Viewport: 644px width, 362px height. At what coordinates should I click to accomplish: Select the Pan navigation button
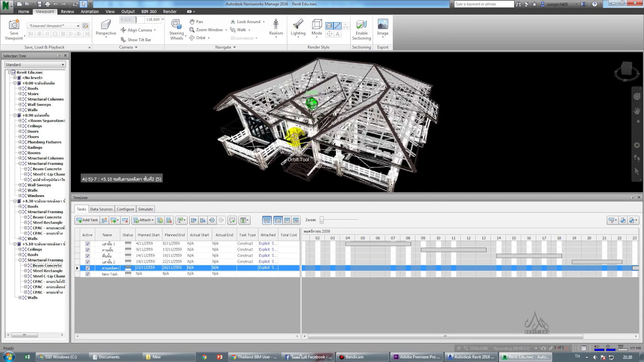pyautogui.click(x=196, y=22)
